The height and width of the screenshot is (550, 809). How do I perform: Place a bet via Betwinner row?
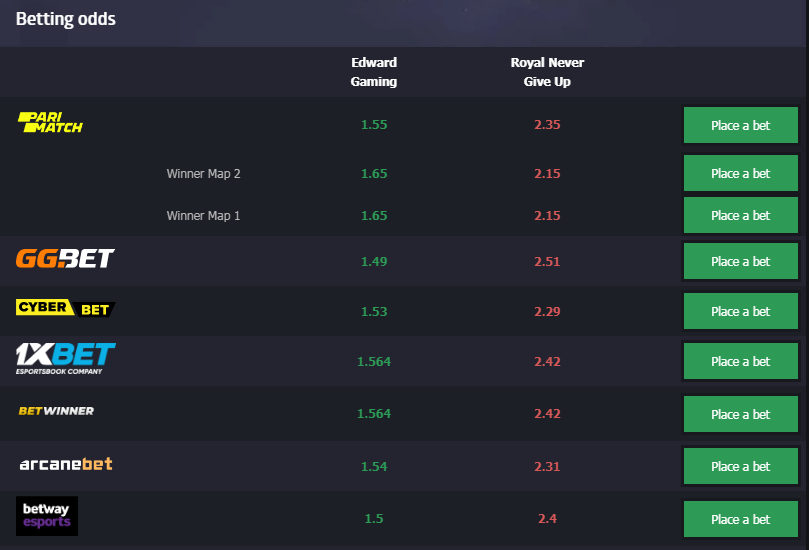pos(740,414)
